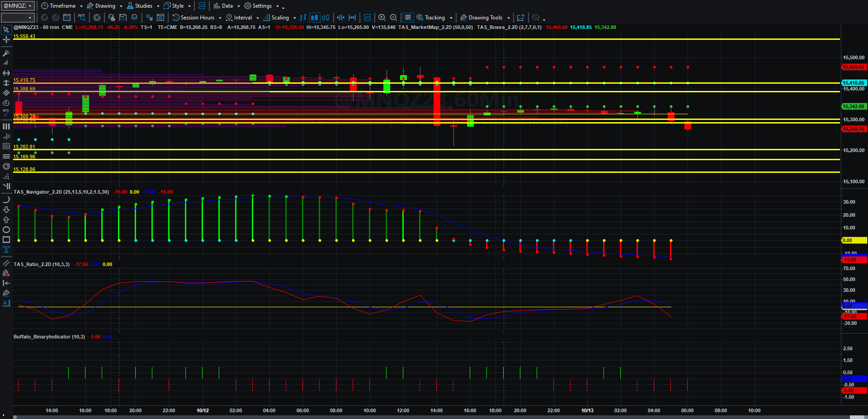Open the Studies menu

coord(143,6)
